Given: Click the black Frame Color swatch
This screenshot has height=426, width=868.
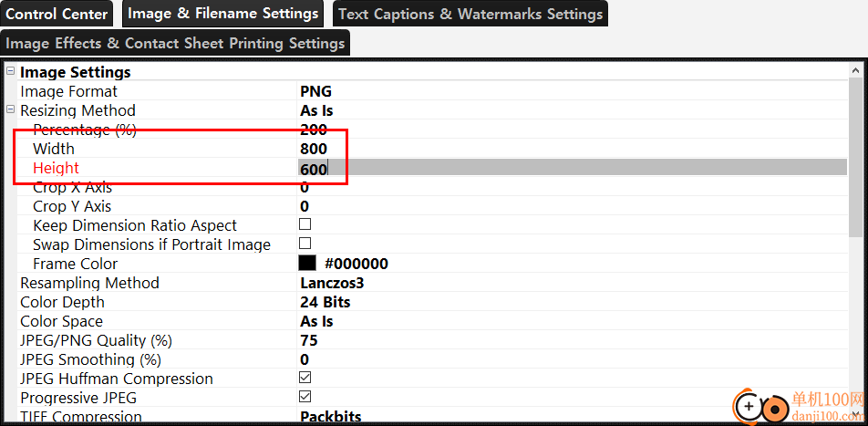Looking at the screenshot, I should click(307, 263).
